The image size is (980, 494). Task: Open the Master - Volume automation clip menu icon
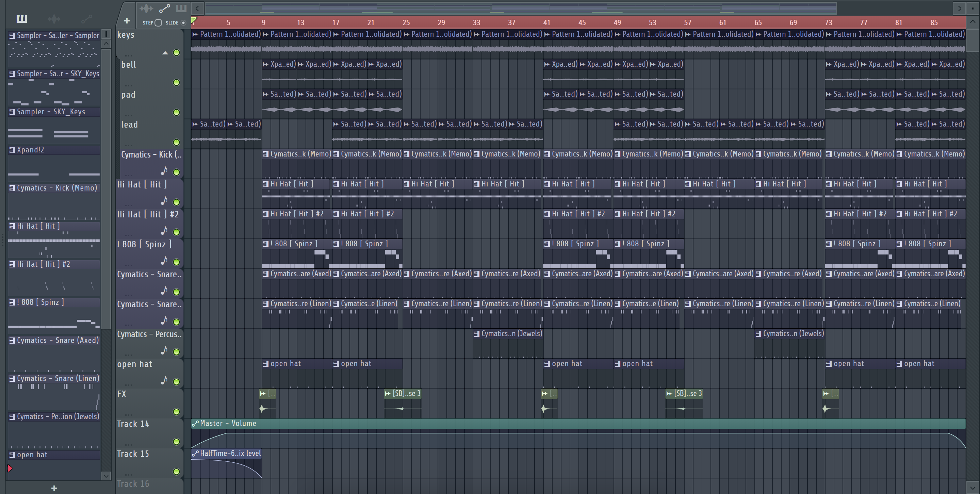[195, 424]
